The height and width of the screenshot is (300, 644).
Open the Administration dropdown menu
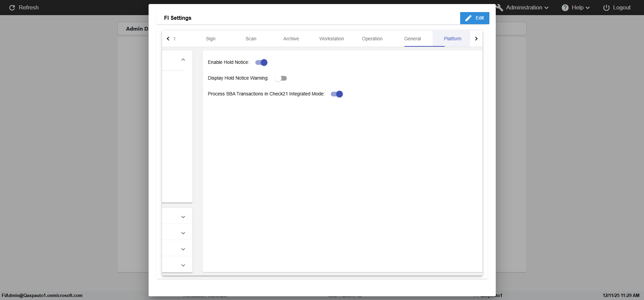[527, 8]
